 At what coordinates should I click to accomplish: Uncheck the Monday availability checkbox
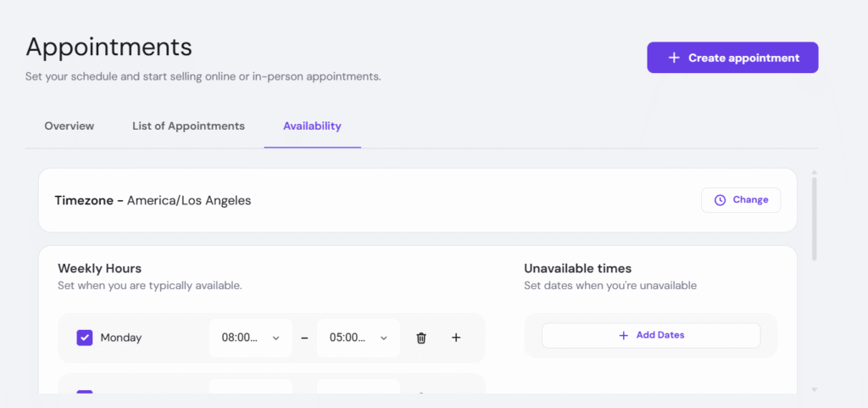(x=85, y=338)
